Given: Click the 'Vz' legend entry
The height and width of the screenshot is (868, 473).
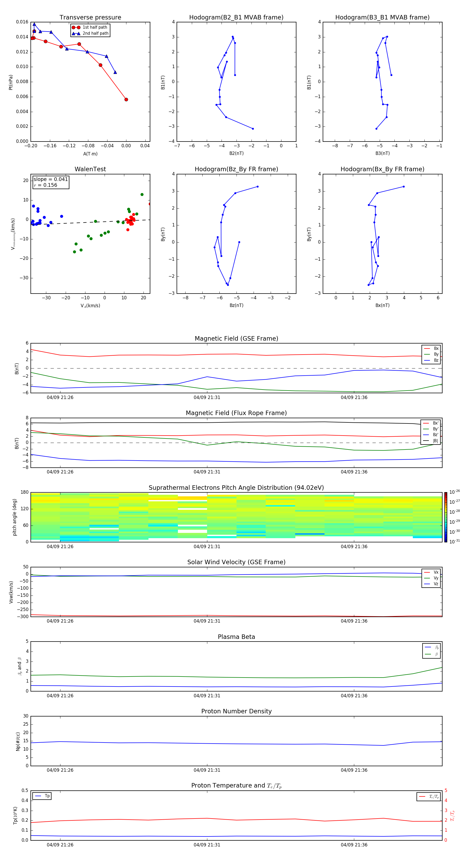Looking at the screenshot, I should coord(431,584).
